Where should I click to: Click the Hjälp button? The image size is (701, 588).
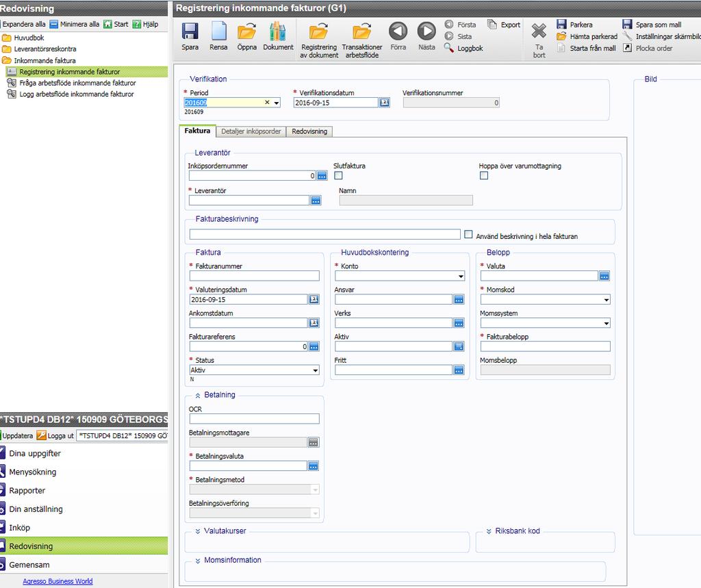(145, 24)
